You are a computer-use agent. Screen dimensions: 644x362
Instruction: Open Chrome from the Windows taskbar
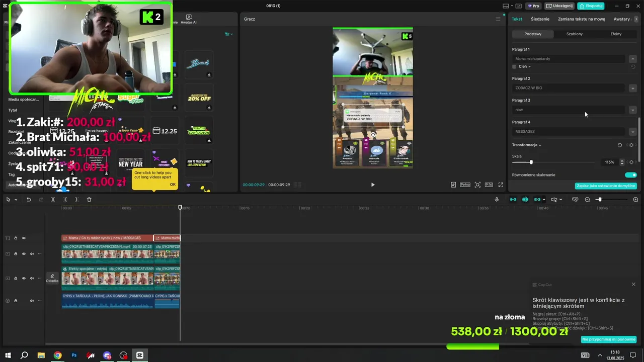[x=58, y=355]
